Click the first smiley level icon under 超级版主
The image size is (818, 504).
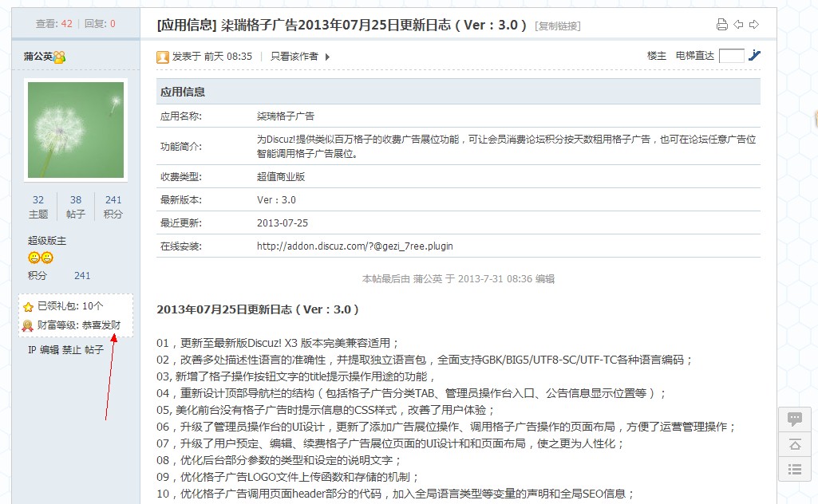coord(34,258)
